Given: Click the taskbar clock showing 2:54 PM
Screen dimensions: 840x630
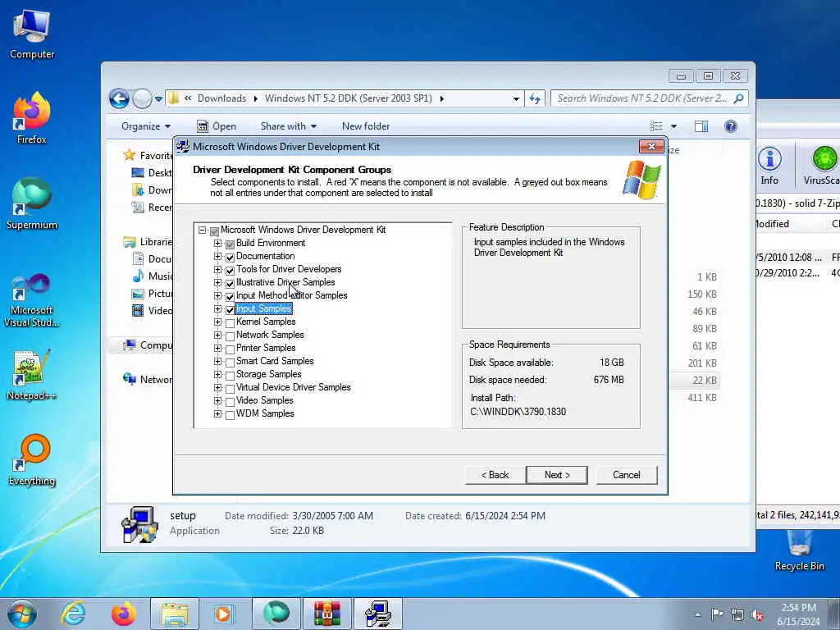Looking at the screenshot, I should point(798,614).
